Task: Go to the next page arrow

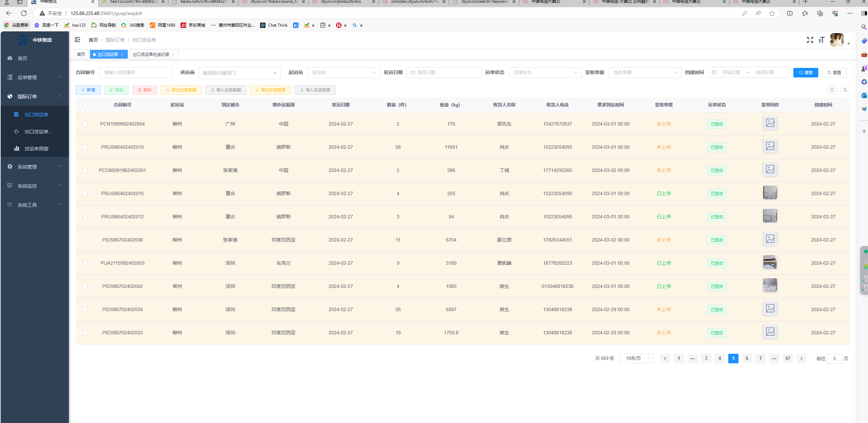Action: click(801, 358)
